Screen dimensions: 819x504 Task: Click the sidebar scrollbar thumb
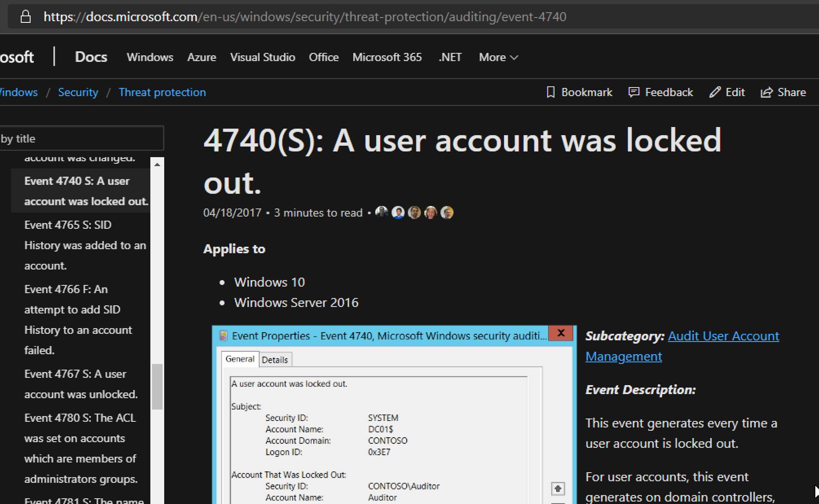click(157, 387)
